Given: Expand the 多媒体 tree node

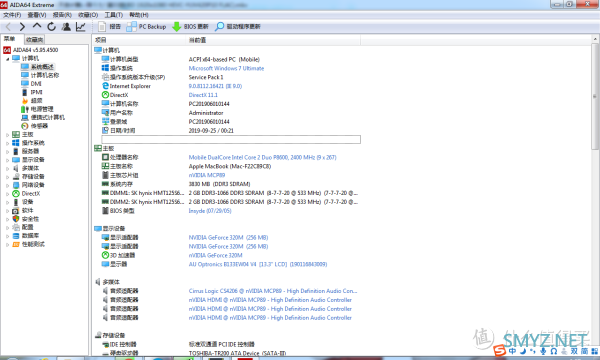Looking at the screenshot, I should tap(7, 168).
